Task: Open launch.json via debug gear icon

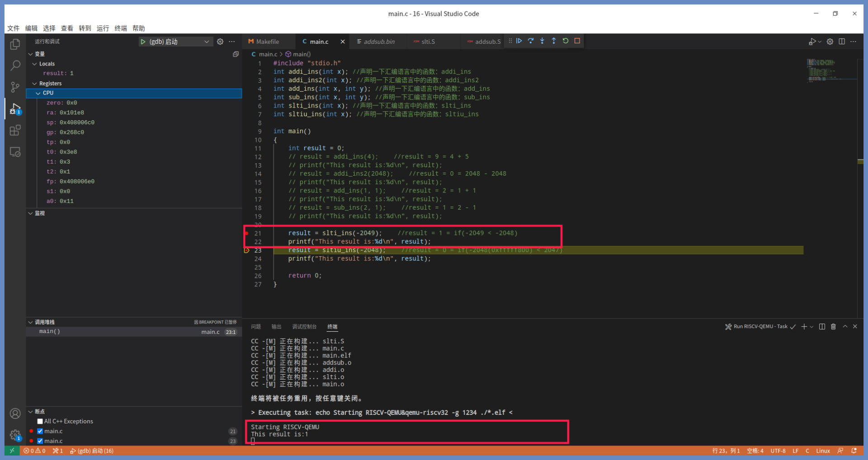Action: pos(220,42)
